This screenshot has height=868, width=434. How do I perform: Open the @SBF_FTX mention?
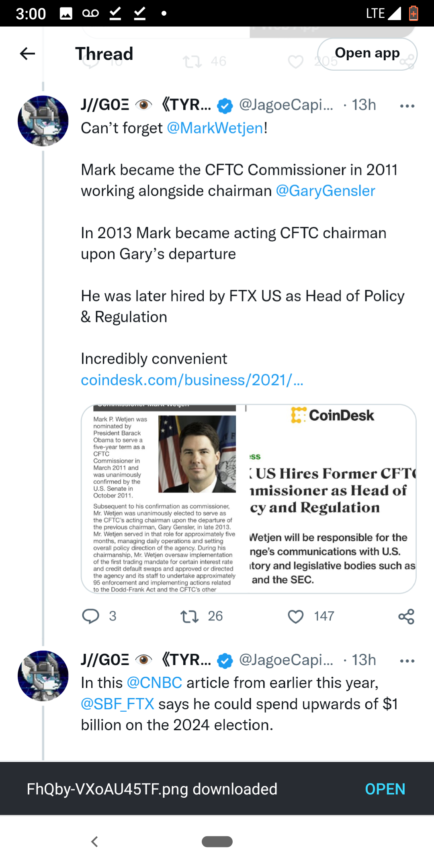[x=117, y=704]
